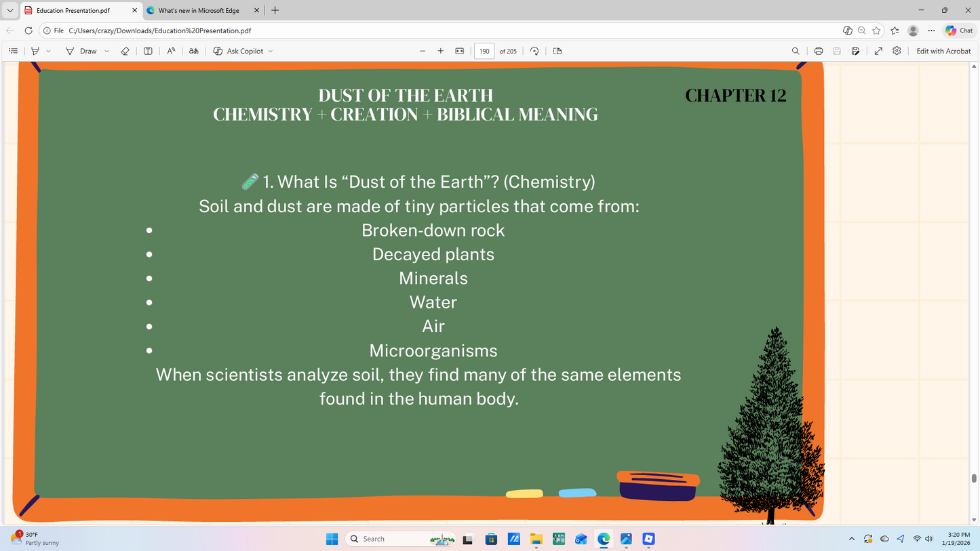Open Edge Settings and more menu
This screenshot has height=551, width=980.
click(931, 30)
